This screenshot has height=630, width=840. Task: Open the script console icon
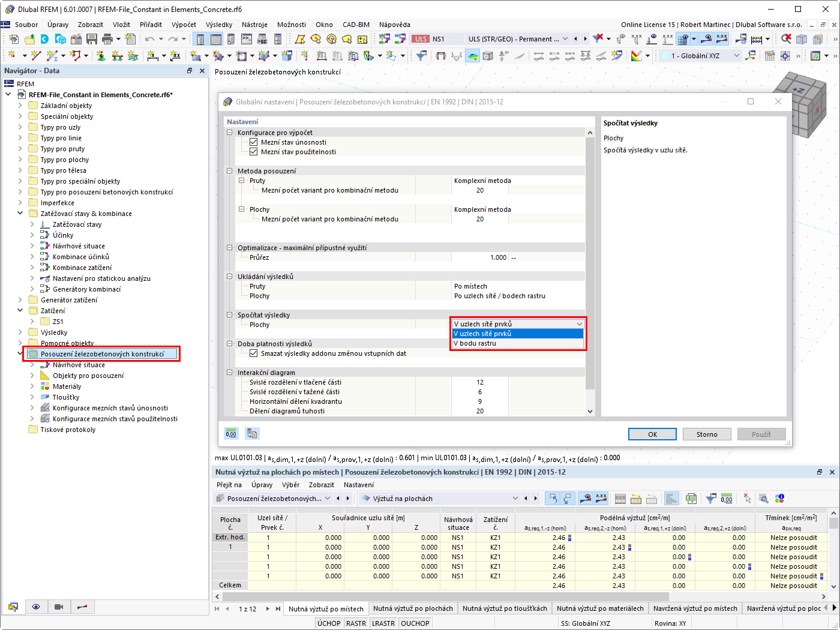pos(247,39)
